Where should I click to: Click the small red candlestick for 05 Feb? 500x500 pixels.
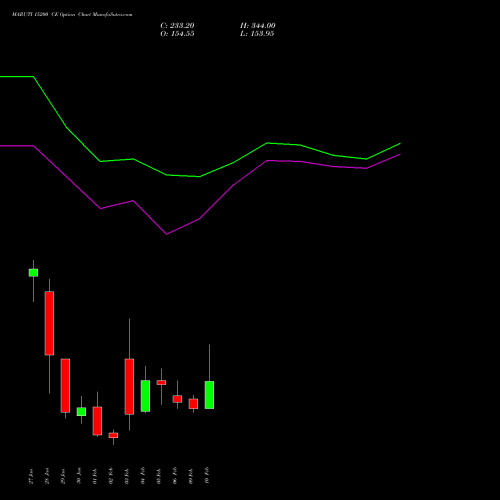161,383
